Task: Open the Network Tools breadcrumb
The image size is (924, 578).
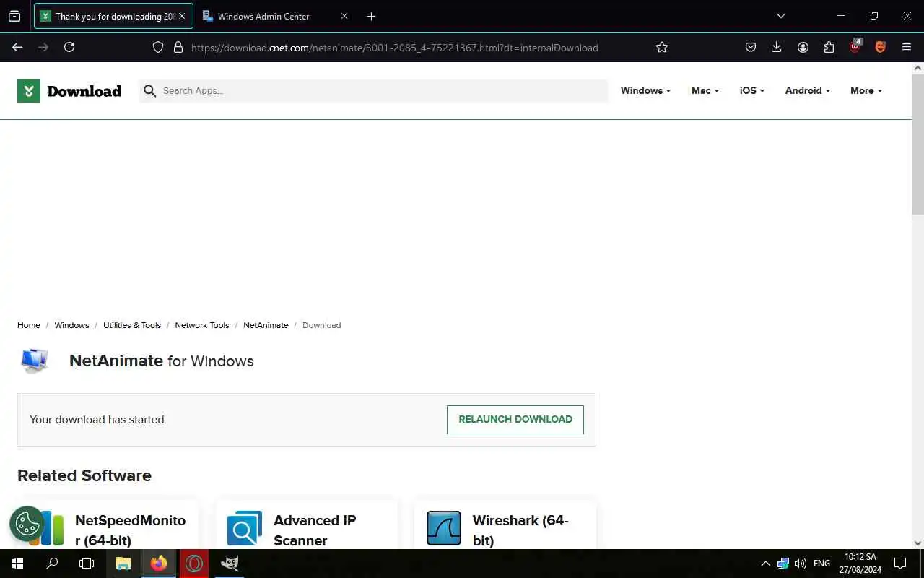Action: [x=202, y=325]
